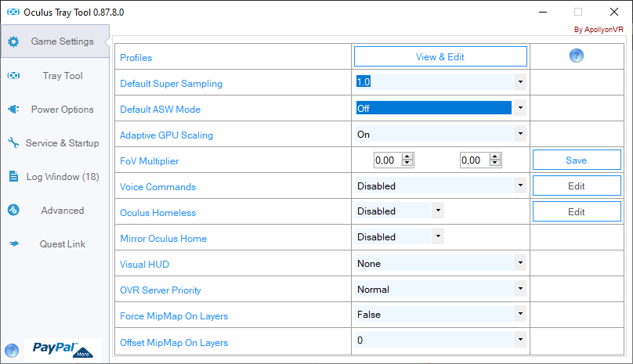Screen dimensions: 633x364
Task: Open the Default ASW Mode dropdown
Action: [x=520, y=108]
